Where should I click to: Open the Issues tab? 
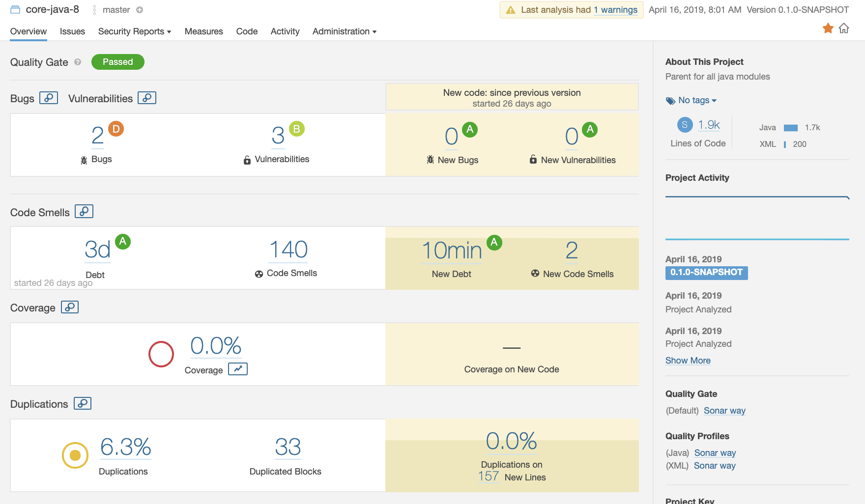[x=72, y=31]
